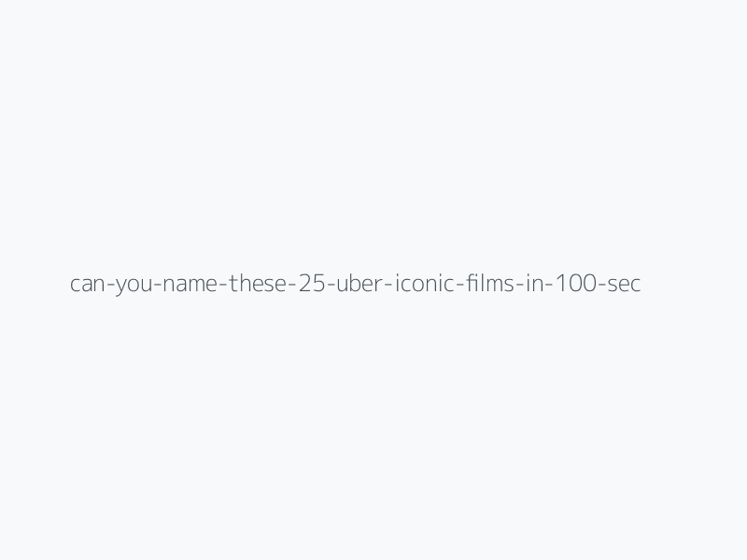Click the 'can-you-name-these-25-uber-iconic-films-in-100-sec' text
Screen dimensions: 747x560
356,284
